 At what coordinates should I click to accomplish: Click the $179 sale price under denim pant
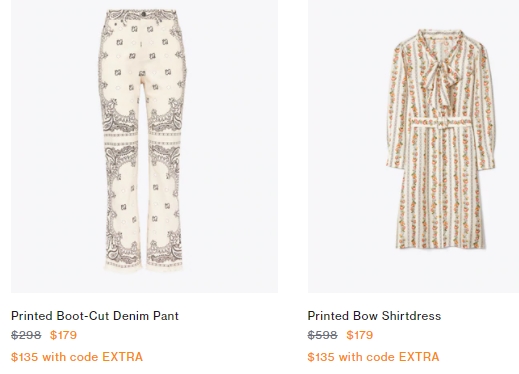[x=63, y=335]
